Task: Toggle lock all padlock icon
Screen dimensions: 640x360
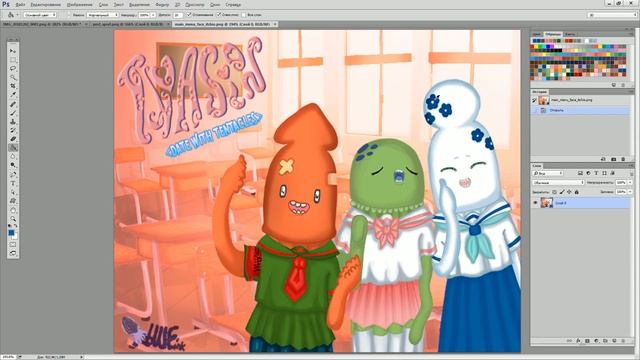Action: pyautogui.click(x=577, y=192)
